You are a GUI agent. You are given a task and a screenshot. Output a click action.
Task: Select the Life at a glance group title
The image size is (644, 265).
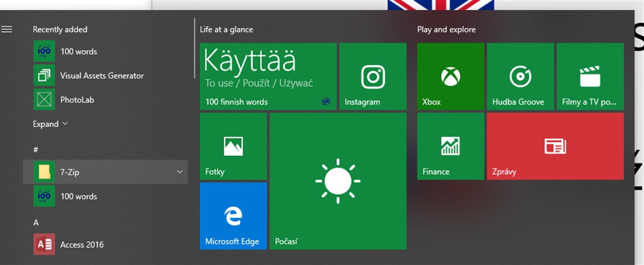(x=226, y=29)
